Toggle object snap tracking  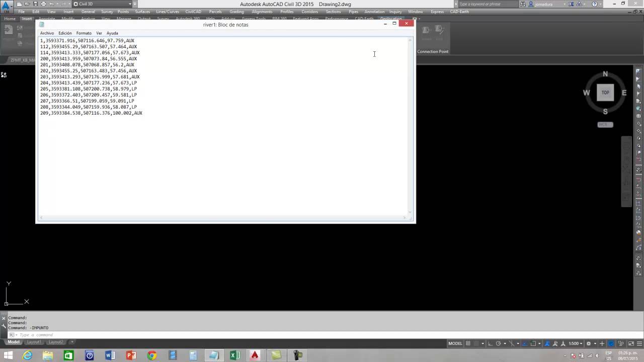pyautogui.click(x=525, y=343)
